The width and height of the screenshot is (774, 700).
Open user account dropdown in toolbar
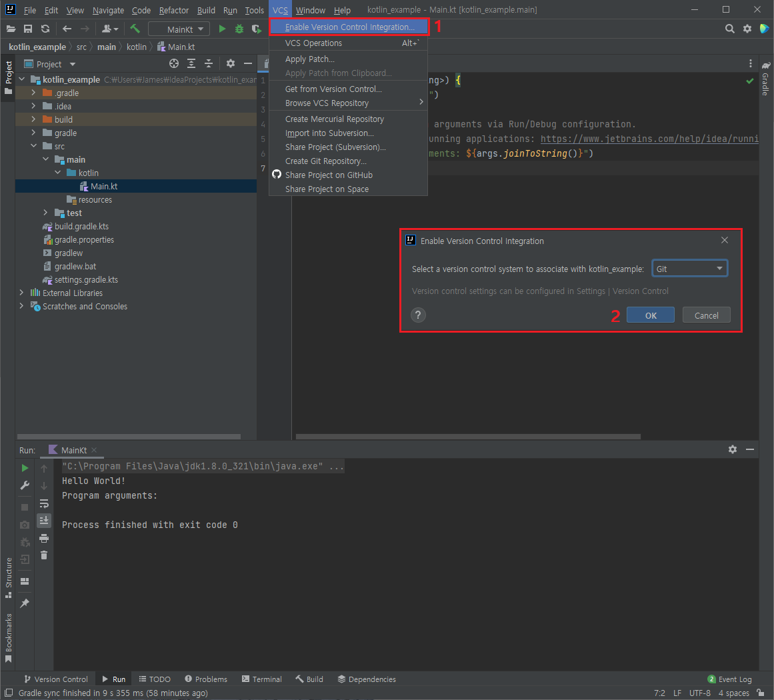tap(109, 29)
